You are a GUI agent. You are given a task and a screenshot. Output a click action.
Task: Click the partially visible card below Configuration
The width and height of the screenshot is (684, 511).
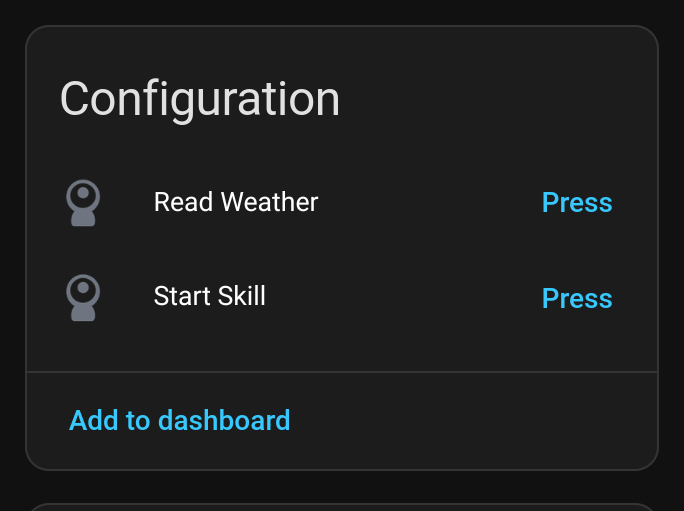[x=342, y=507]
